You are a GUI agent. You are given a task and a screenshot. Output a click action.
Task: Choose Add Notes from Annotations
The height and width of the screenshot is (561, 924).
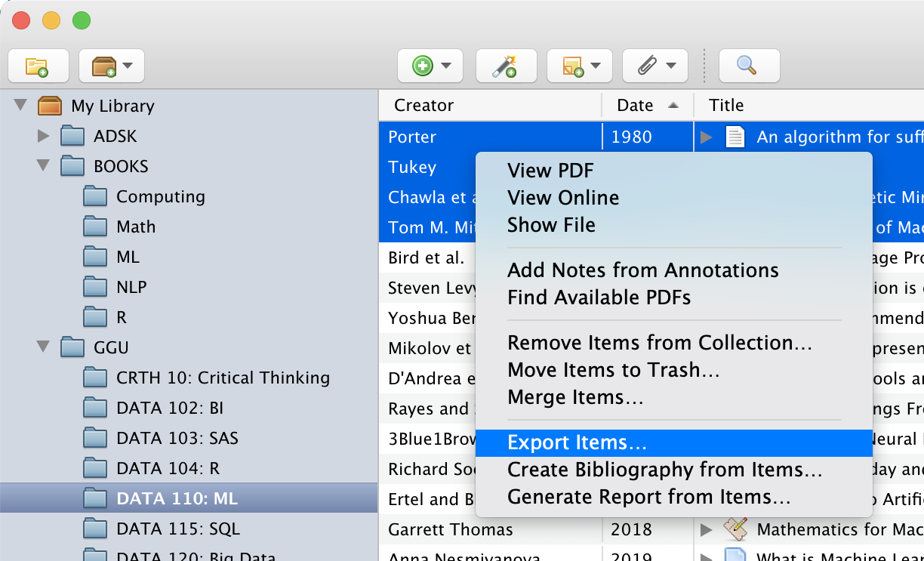click(673, 270)
